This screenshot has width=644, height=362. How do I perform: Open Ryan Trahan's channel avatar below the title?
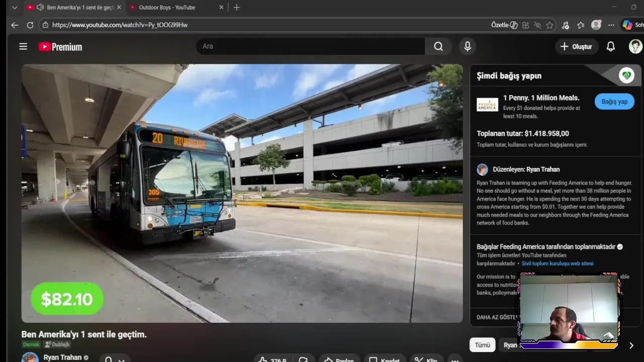pos(30,357)
